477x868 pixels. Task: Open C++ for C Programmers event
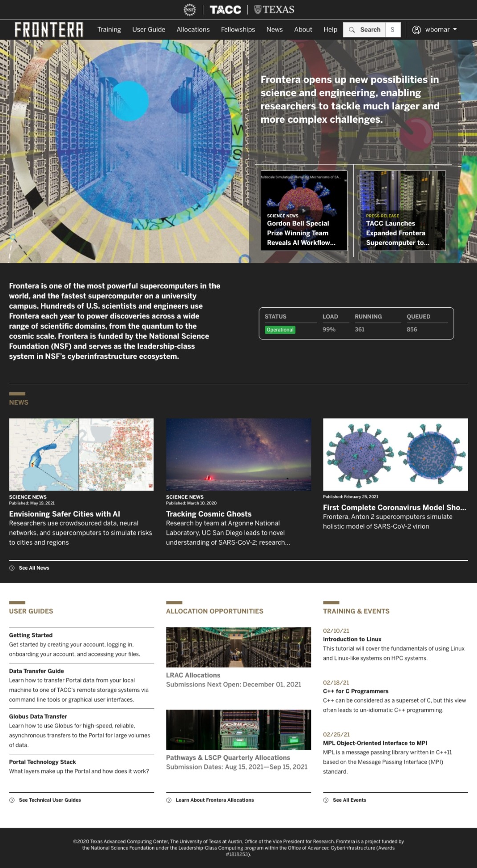[356, 691]
